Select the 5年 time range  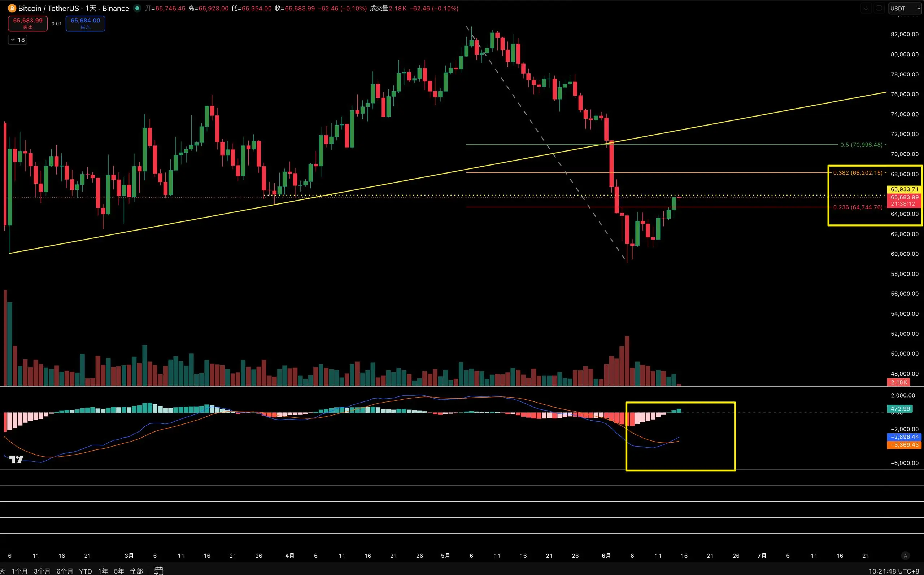(119, 571)
